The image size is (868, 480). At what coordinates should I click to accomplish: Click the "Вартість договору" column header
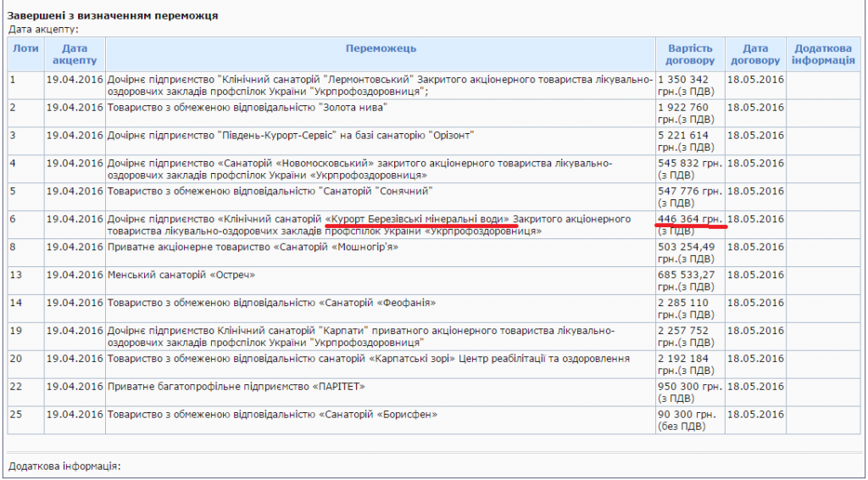click(689, 54)
